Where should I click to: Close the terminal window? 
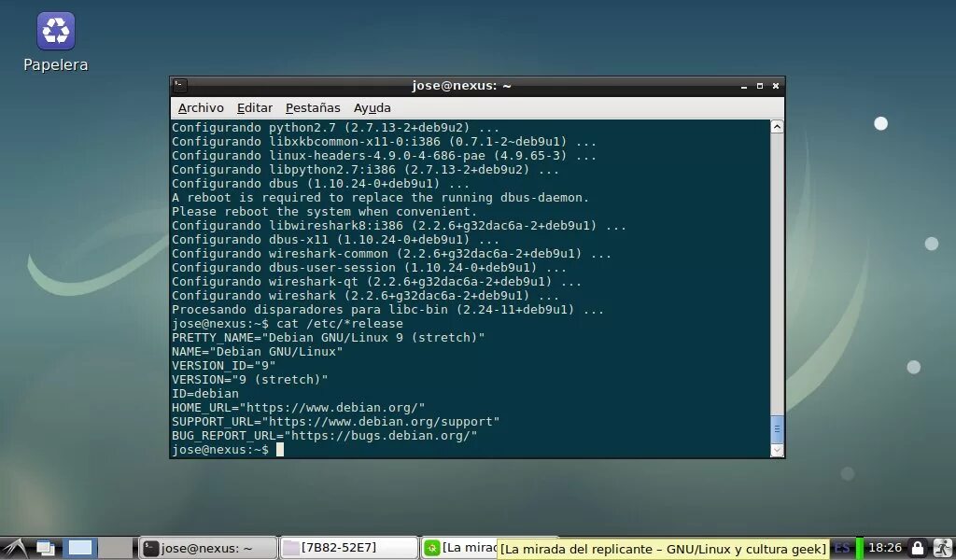776,86
